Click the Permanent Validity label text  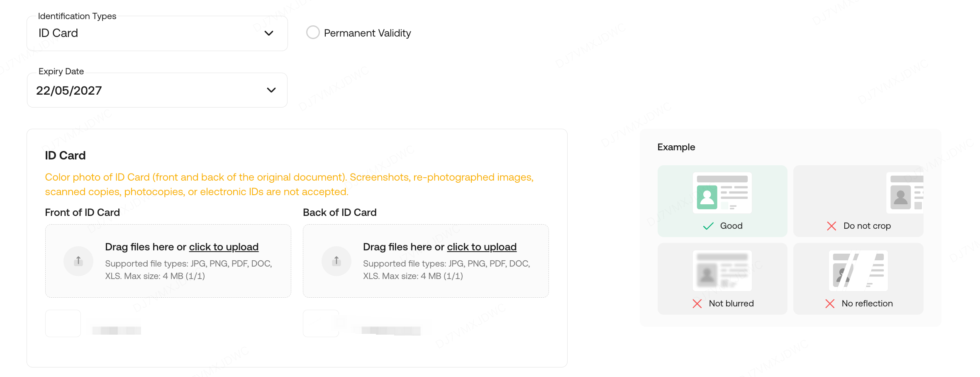point(367,33)
